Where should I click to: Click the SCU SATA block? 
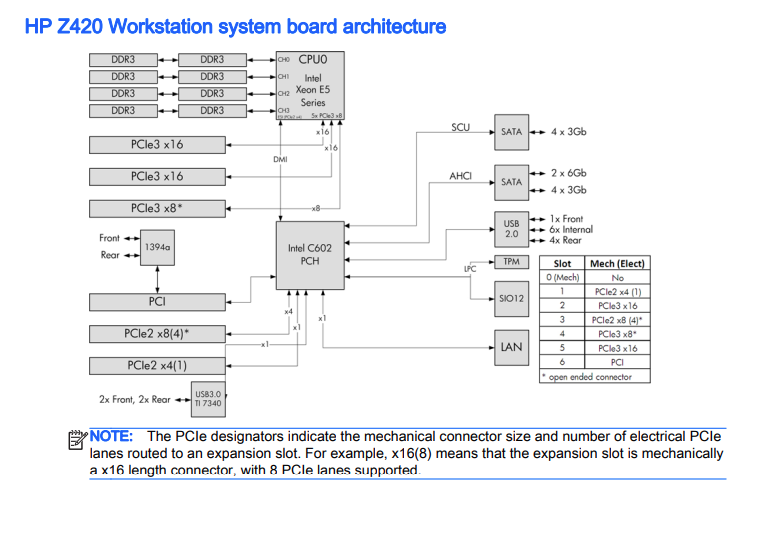point(512,132)
